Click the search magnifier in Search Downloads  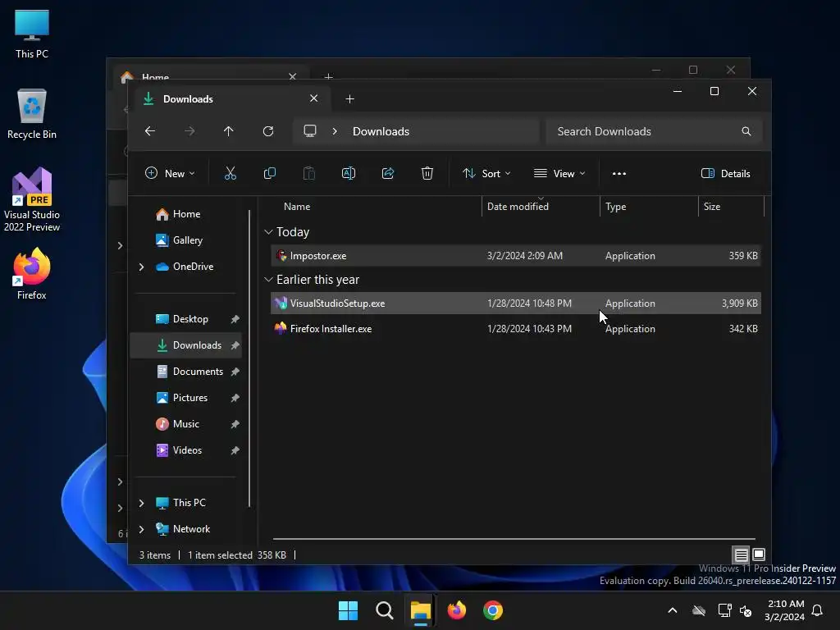[x=746, y=131]
